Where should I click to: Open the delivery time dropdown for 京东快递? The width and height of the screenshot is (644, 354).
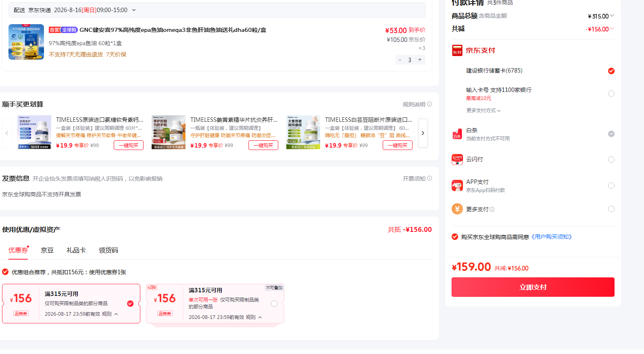(134, 10)
